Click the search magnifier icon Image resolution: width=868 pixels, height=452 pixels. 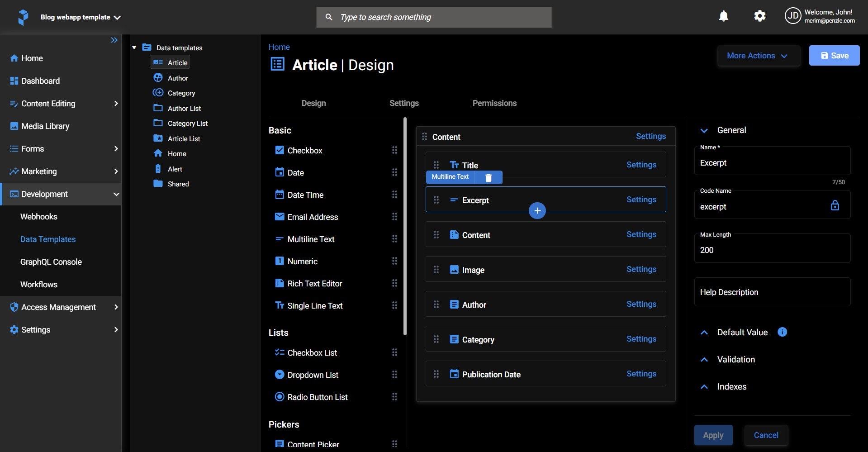coord(329,17)
